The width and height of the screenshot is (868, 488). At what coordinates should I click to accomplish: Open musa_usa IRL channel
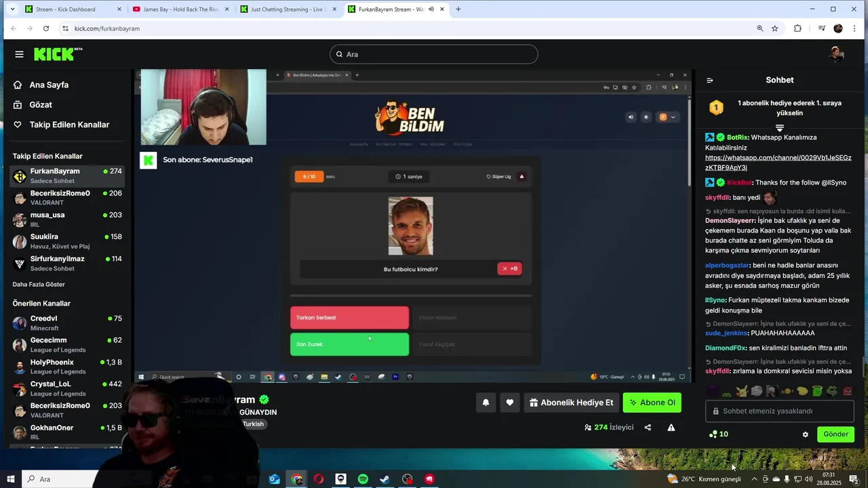pyautogui.click(x=66, y=219)
